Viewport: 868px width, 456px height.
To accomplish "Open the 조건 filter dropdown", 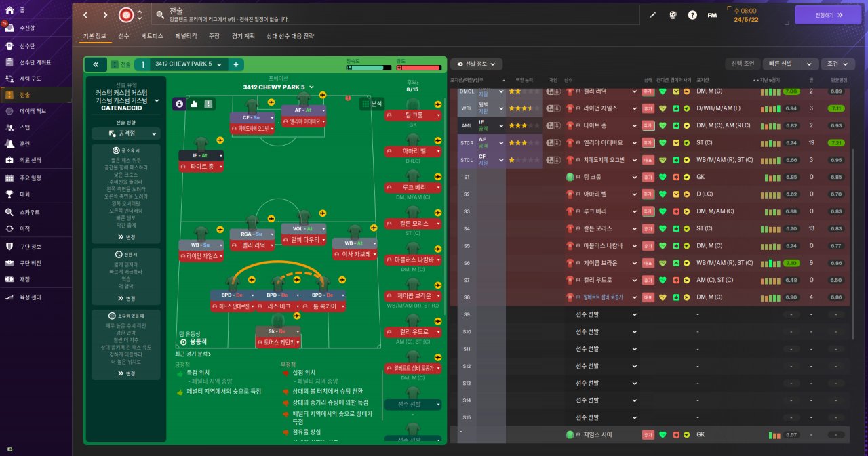I will [x=838, y=64].
